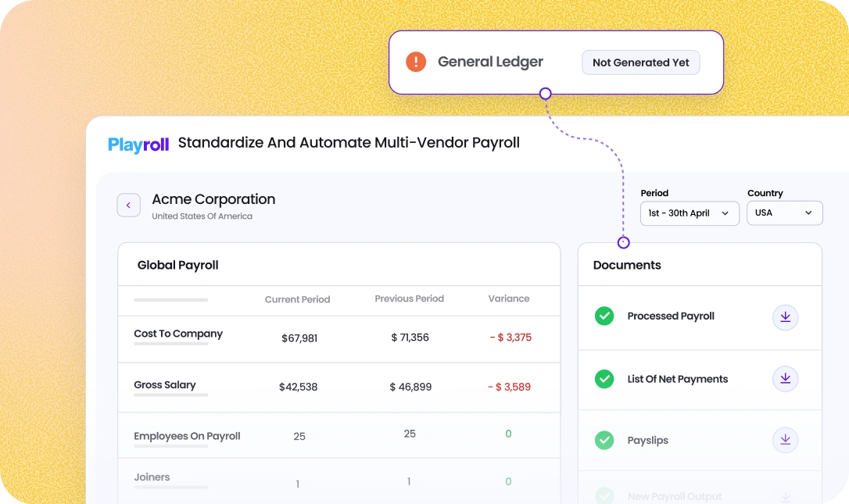Viewport: 849px width, 504px height.
Task: Click the United States Of America subtitle
Action: coord(202,216)
